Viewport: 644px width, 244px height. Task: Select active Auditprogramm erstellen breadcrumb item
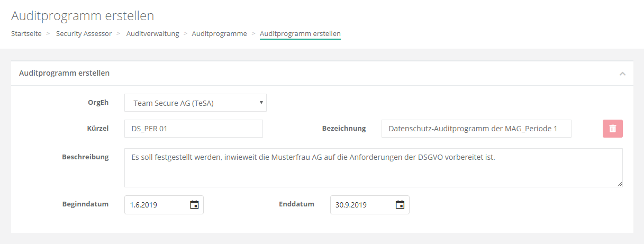coord(300,33)
